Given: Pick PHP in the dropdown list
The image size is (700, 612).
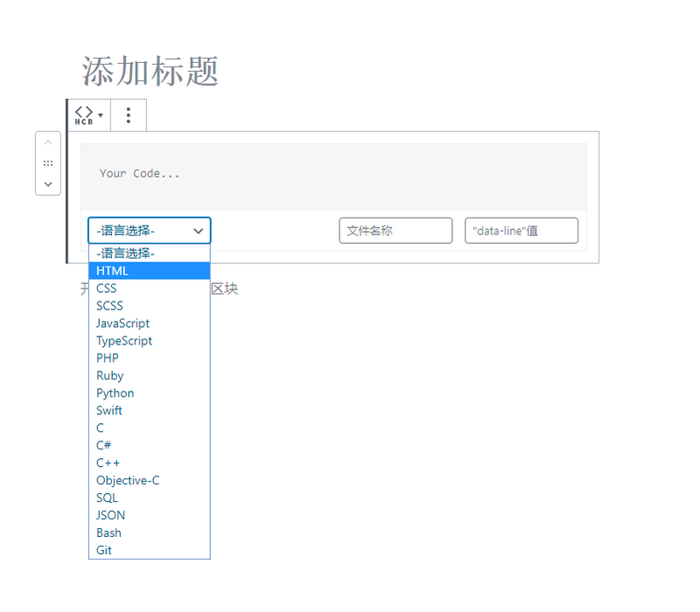Looking at the screenshot, I should [x=150, y=358].
